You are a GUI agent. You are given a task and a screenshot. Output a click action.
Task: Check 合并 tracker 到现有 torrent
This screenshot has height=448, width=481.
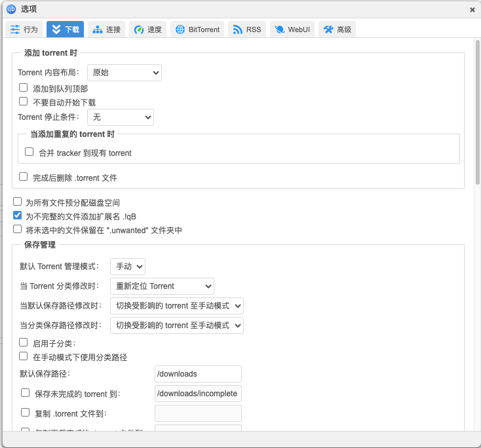point(29,152)
